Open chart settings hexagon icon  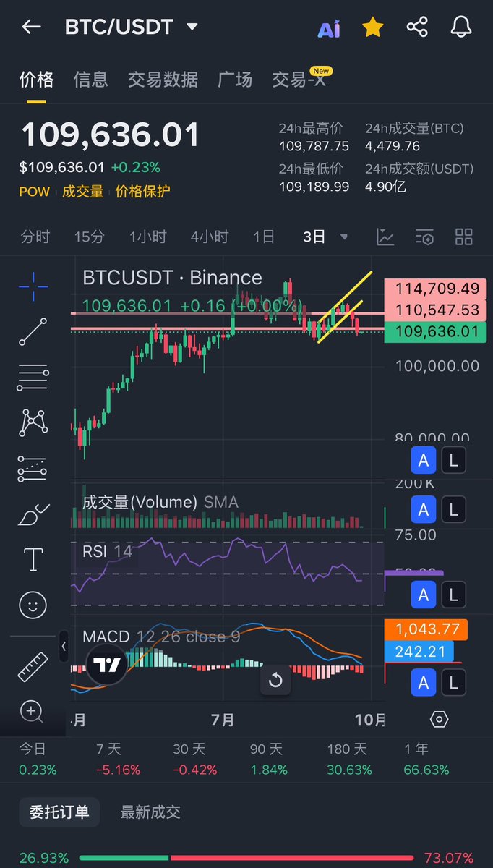click(439, 719)
